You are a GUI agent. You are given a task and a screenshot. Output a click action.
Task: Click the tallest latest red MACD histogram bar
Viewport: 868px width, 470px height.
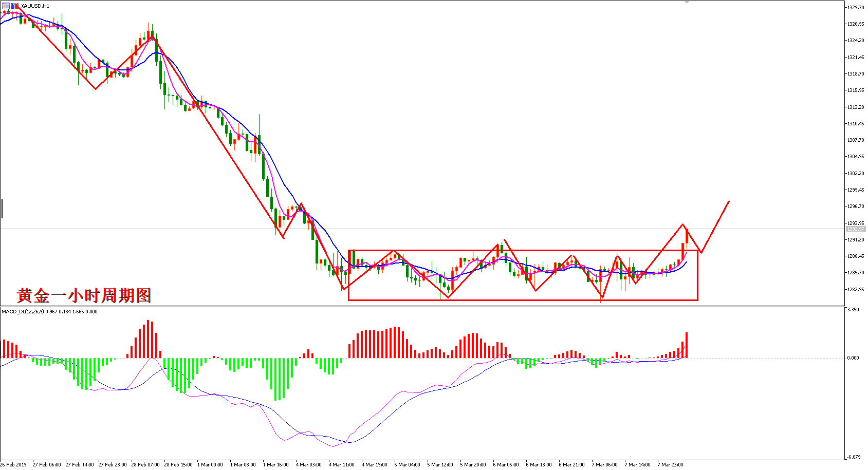pyautogui.click(x=687, y=345)
